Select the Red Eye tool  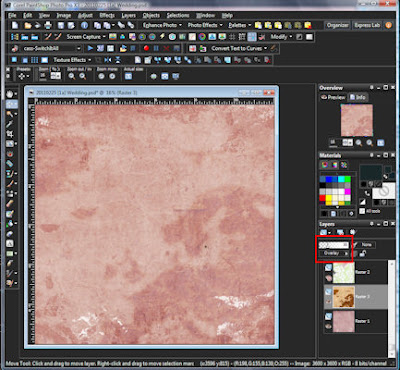pyautogui.click(x=10, y=154)
